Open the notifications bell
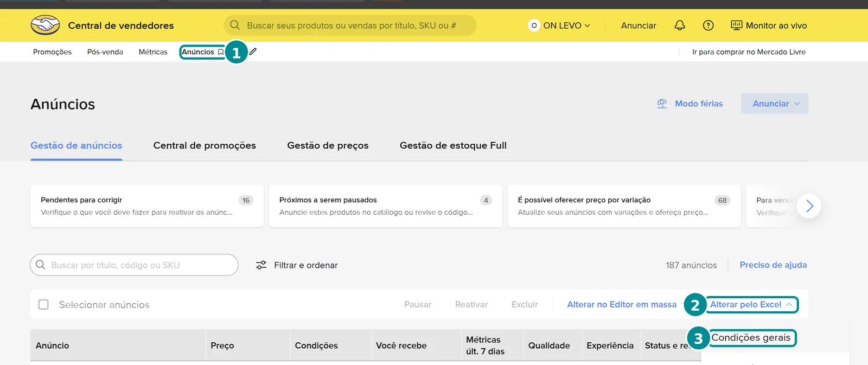Screen dimensions: 868x365 click(680, 25)
